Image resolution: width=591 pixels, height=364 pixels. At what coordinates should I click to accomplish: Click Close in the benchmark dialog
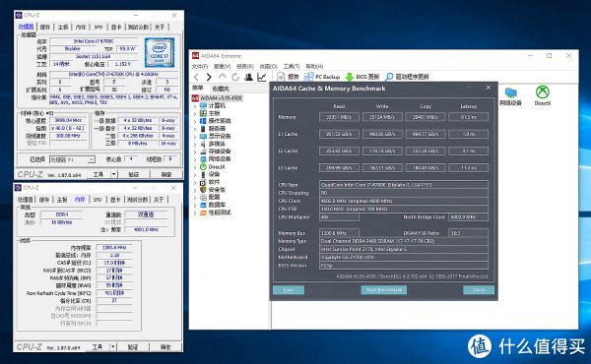[479, 290]
